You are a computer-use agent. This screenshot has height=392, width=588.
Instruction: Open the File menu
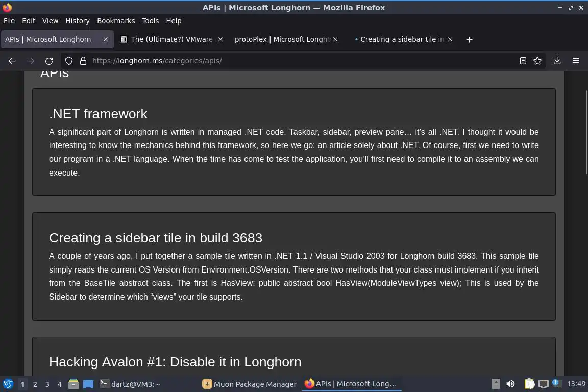9,21
